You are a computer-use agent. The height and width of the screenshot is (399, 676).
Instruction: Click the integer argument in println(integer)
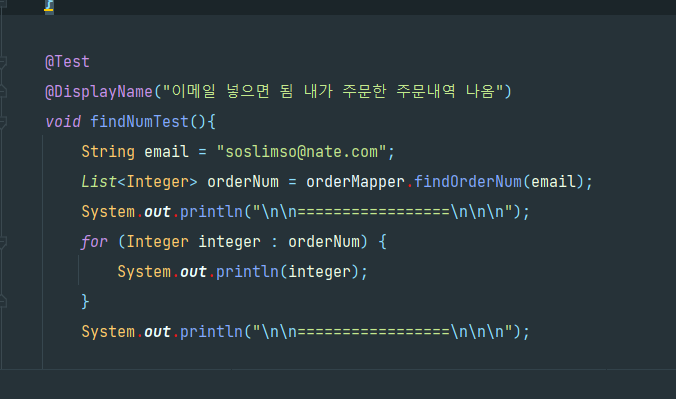(x=319, y=272)
